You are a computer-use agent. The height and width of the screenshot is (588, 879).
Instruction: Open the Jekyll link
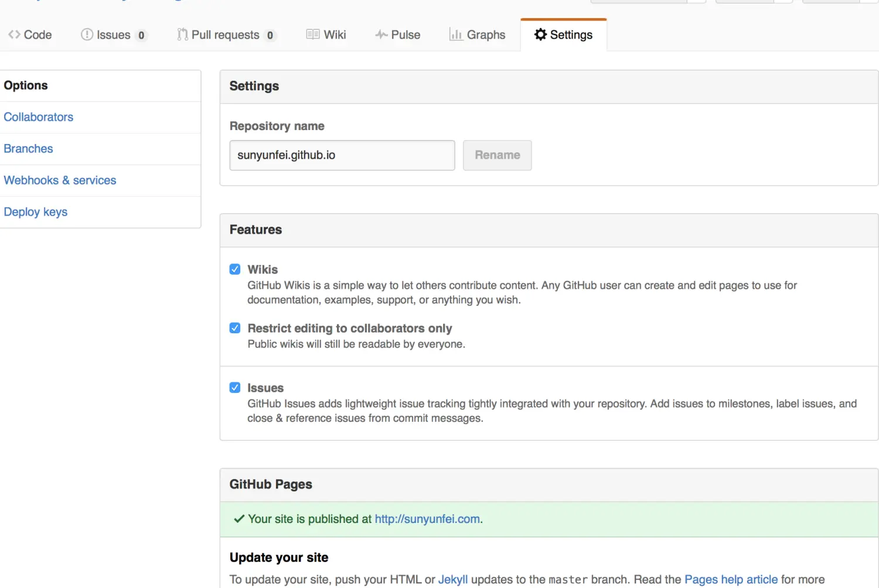pyautogui.click(x=453, y=579)
